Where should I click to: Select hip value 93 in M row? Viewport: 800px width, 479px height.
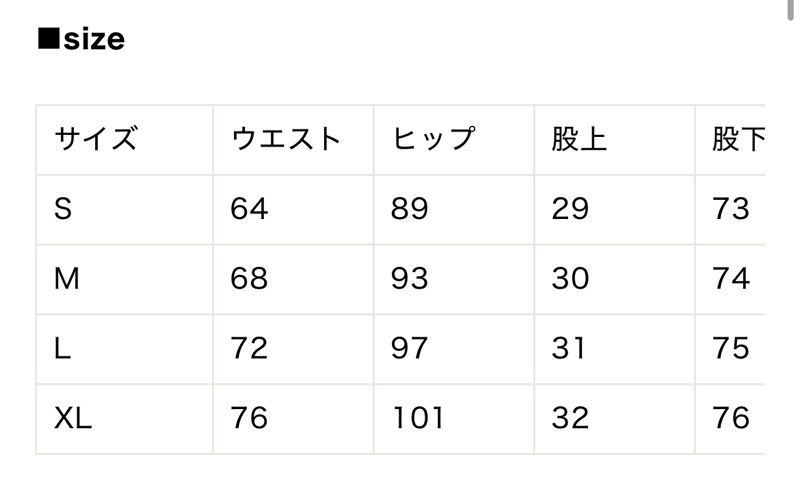pyautogui.click(x=409, y=279)
